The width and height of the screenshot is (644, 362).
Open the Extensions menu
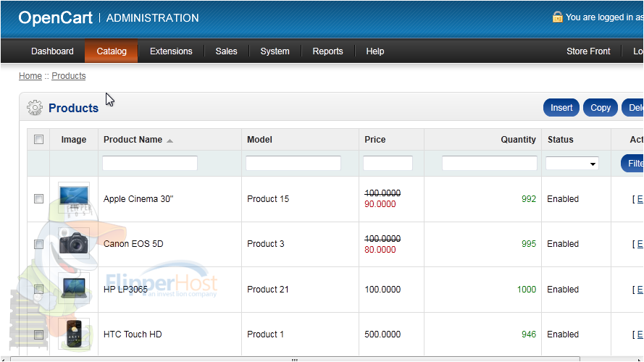(x=171, y=51)
